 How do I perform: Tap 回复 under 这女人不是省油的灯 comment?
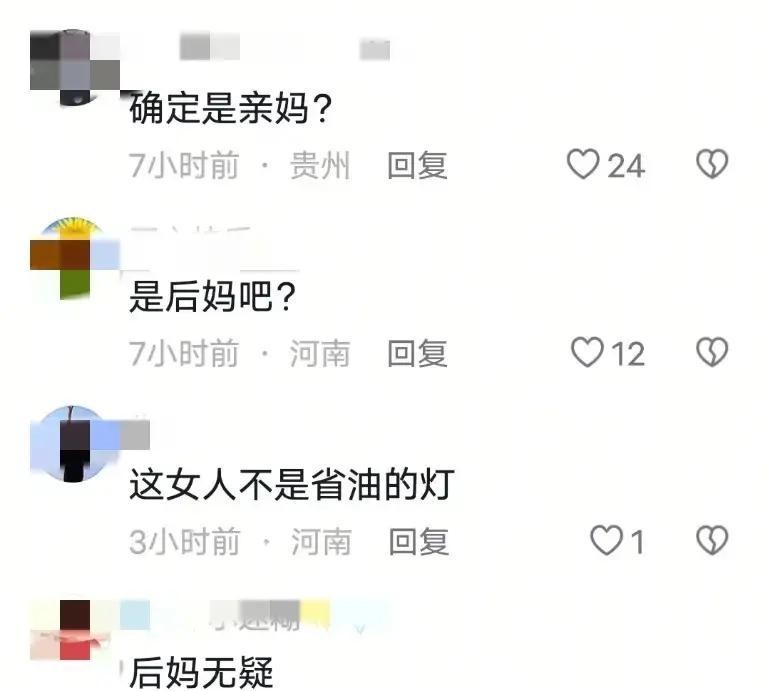pyautogui.click(x=419, y=542)
